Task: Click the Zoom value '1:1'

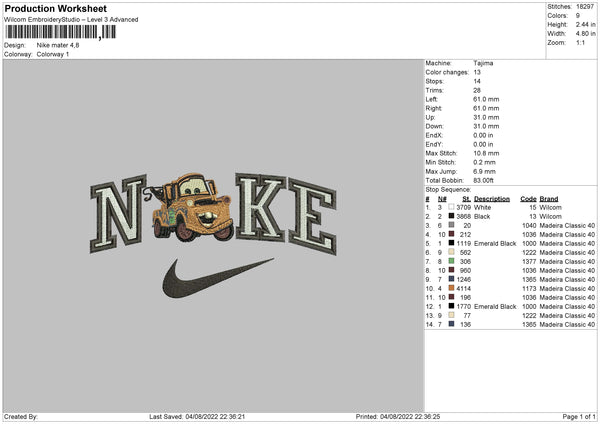Action: tap(580, 42)
